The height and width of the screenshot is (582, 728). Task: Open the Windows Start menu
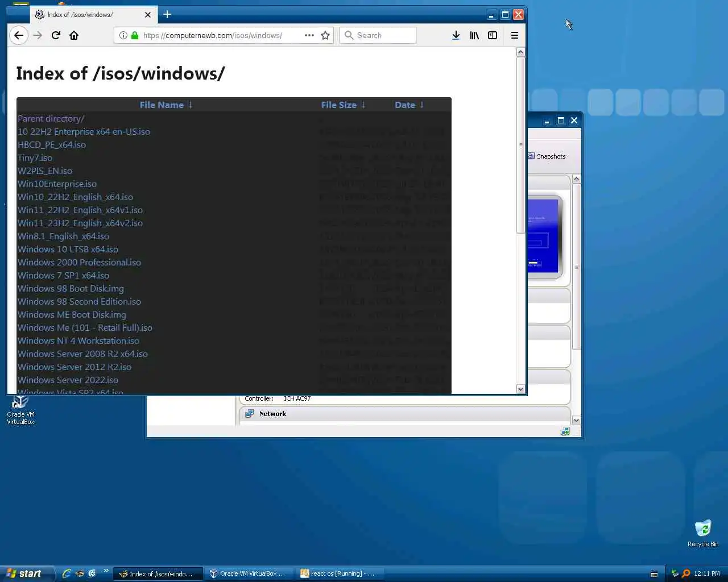pos(26,573)
